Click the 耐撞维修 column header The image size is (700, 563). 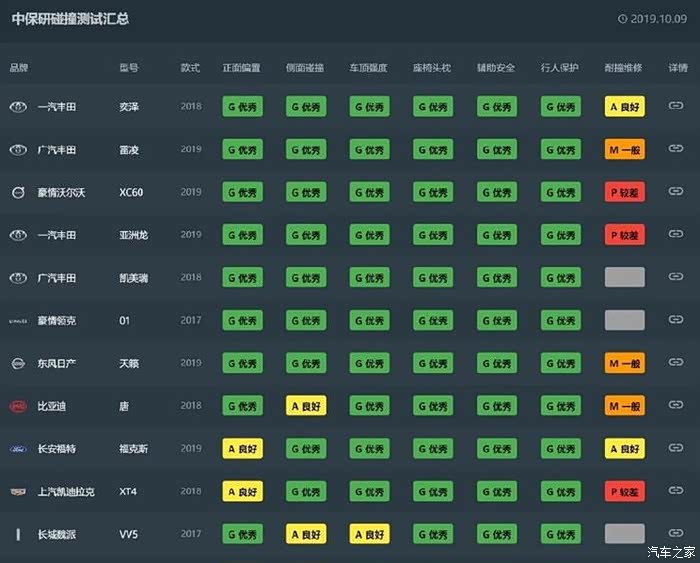coord(622,68)
